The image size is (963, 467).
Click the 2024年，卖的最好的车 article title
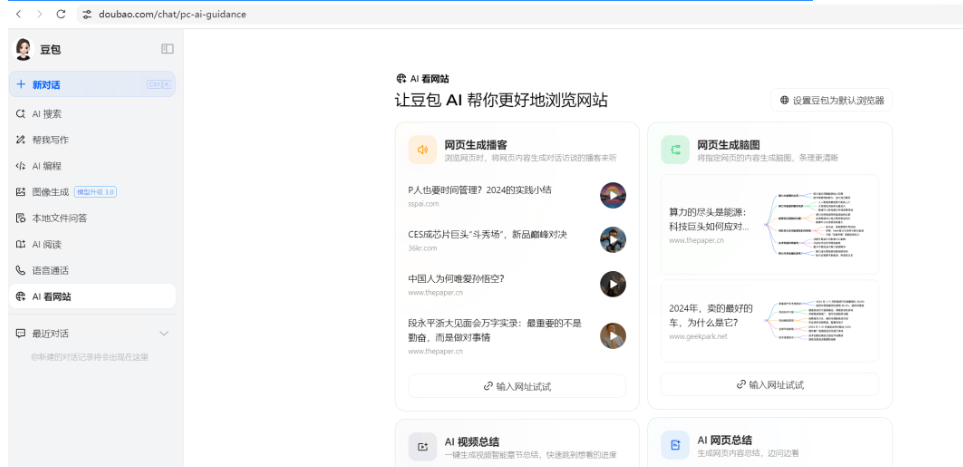pos(711,315)
